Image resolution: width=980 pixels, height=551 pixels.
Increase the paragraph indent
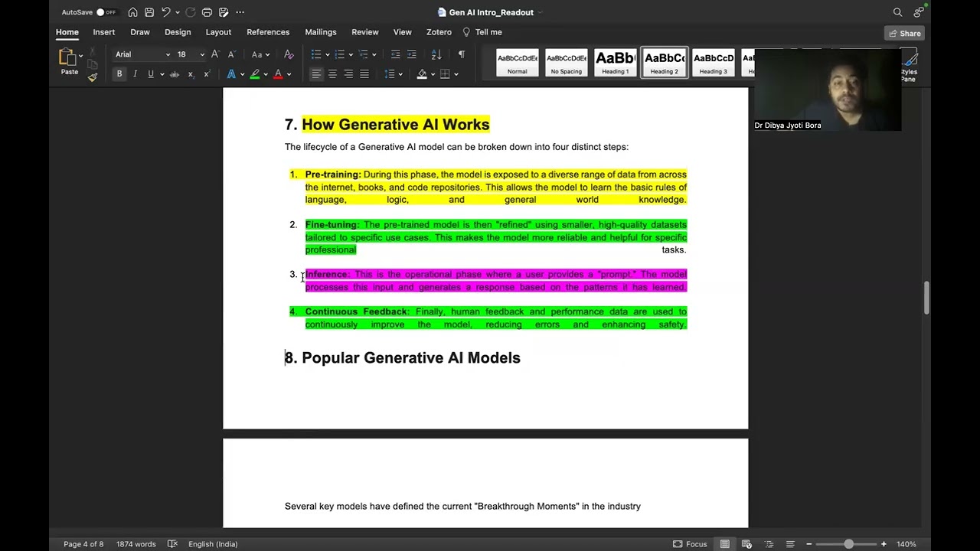coord(412,54)
